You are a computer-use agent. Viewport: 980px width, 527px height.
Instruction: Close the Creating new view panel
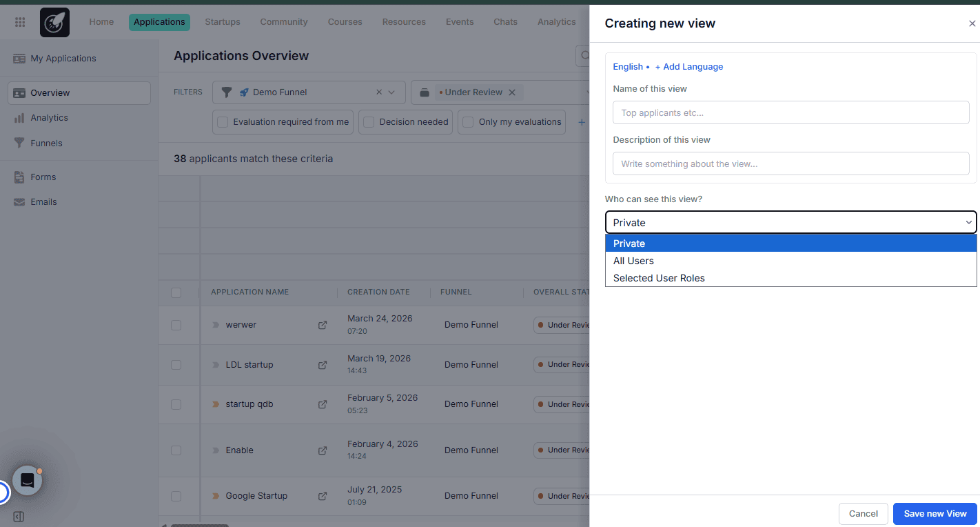pos(972,23)
